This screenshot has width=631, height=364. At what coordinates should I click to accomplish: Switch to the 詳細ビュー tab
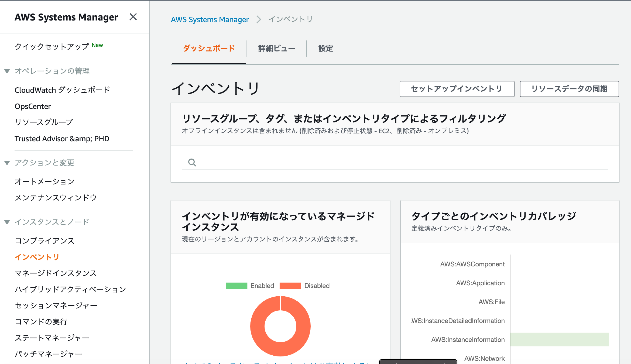click(x=277, y=49)
